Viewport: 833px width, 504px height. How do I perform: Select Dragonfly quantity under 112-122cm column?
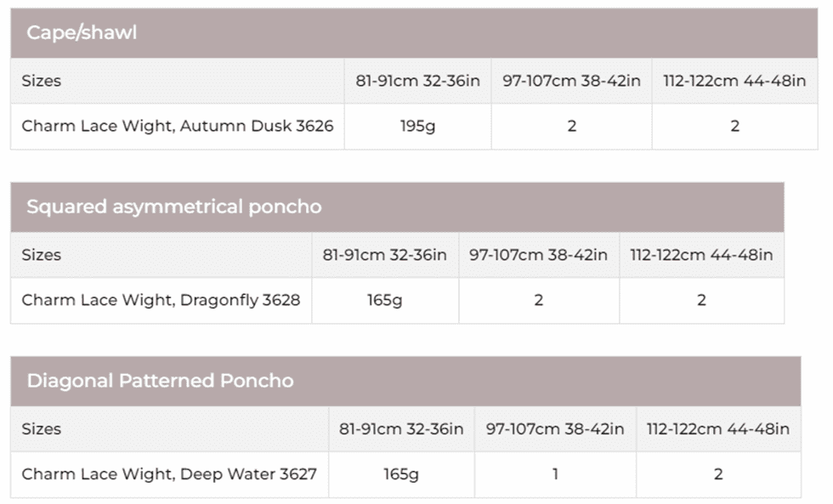pos(701,300)
